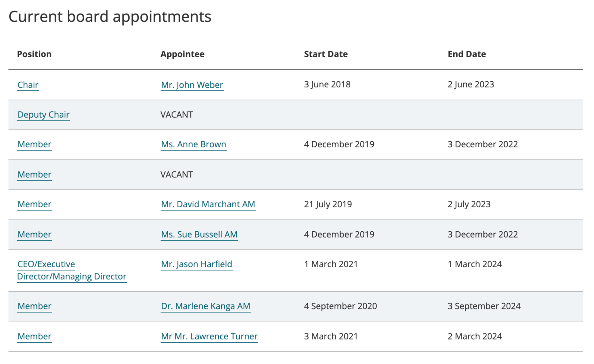This screenshot has width=594, height=364.
Task: Click Ms. Sue Bussell AM's link
Action: (x=199, y=234)
